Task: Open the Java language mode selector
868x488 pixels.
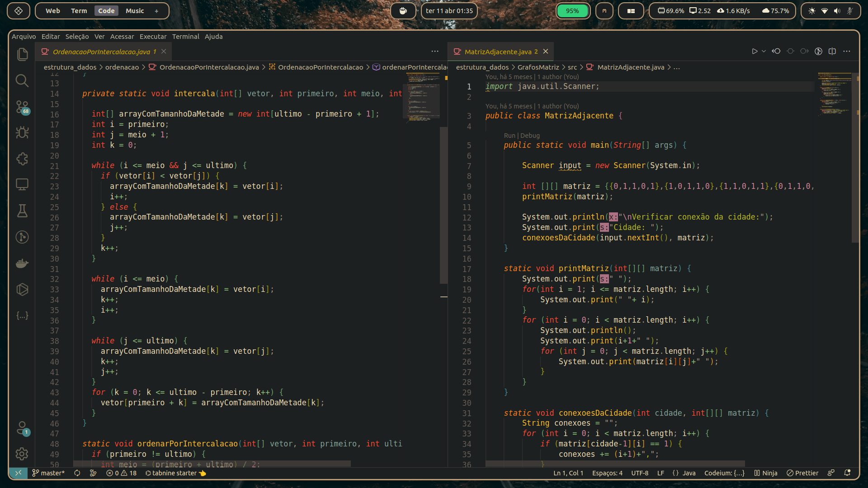Action: 684,473
